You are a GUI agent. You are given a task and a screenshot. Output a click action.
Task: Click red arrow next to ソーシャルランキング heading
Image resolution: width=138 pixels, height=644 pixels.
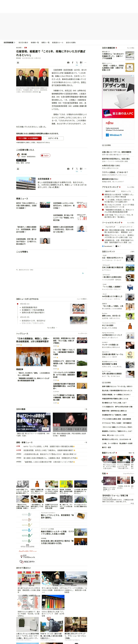(121, 223)
